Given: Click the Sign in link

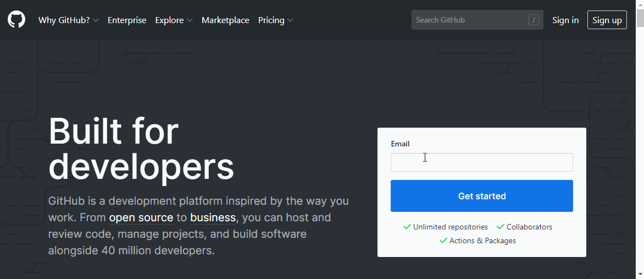Looking at the screenshot, I should [x=565, y=20].
